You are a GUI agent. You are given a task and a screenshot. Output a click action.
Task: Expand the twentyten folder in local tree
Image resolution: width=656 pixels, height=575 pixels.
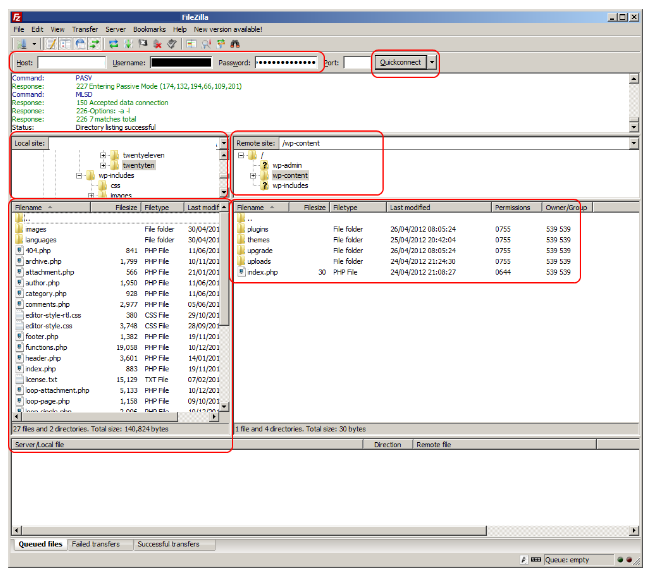click(102, 166)
